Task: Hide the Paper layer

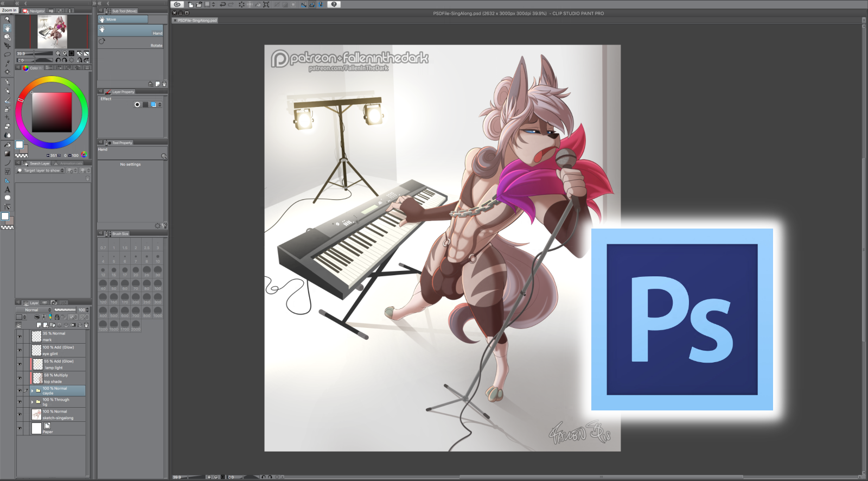Action: coord(20,428)
